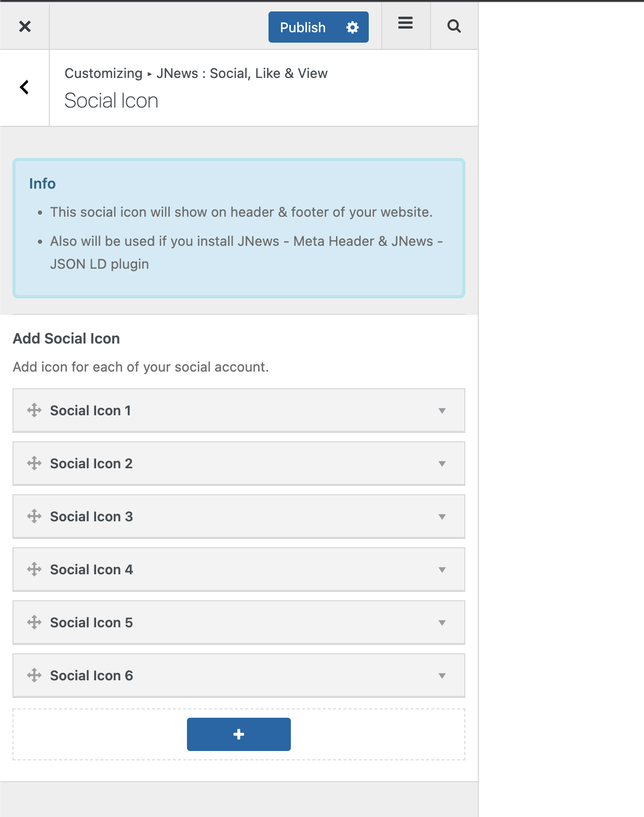This screenshot has height=817, width=644.
Task: Grab the move handle of Social Icon 6
Action: 34,675
